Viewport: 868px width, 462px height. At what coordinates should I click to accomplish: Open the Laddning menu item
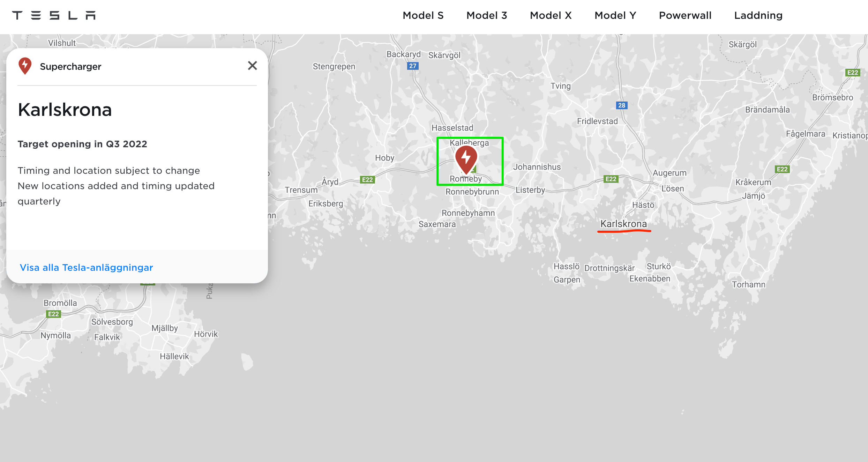(x=758, y=15)
